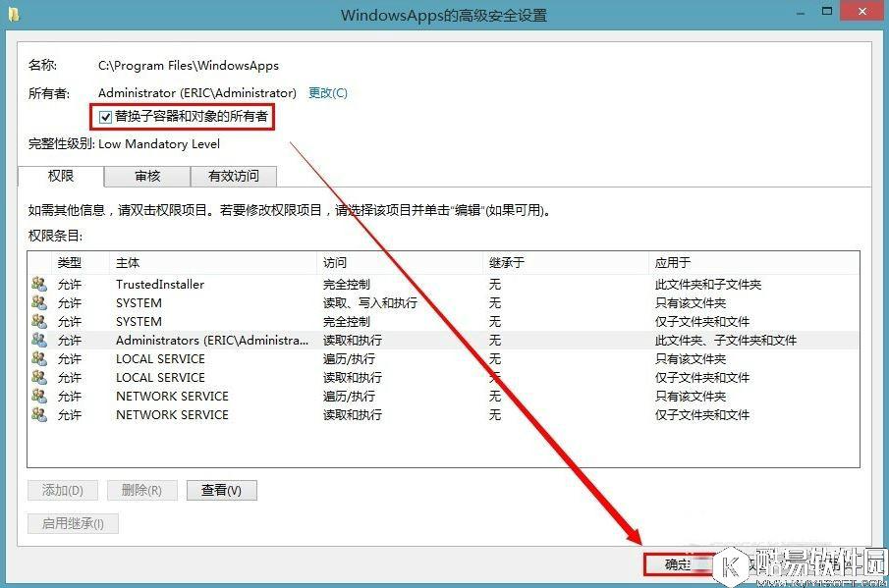Click the Administrators entry's user icon
The height and width of the screenshot is (588, 889).
[37, 340]
